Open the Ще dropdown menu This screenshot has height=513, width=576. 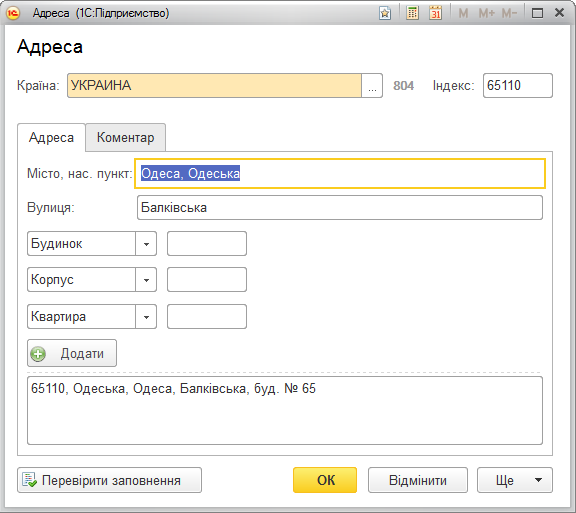point(515,480)
